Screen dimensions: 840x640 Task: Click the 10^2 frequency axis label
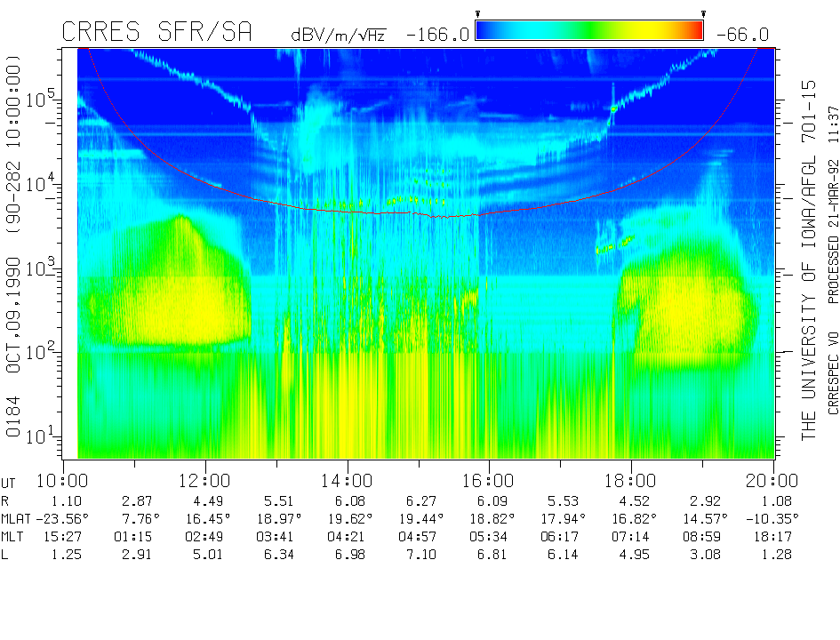(x=43, y=351)
